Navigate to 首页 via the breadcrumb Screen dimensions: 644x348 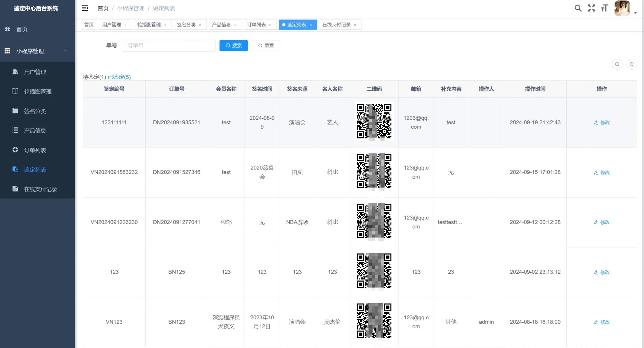tap(102, 8)
